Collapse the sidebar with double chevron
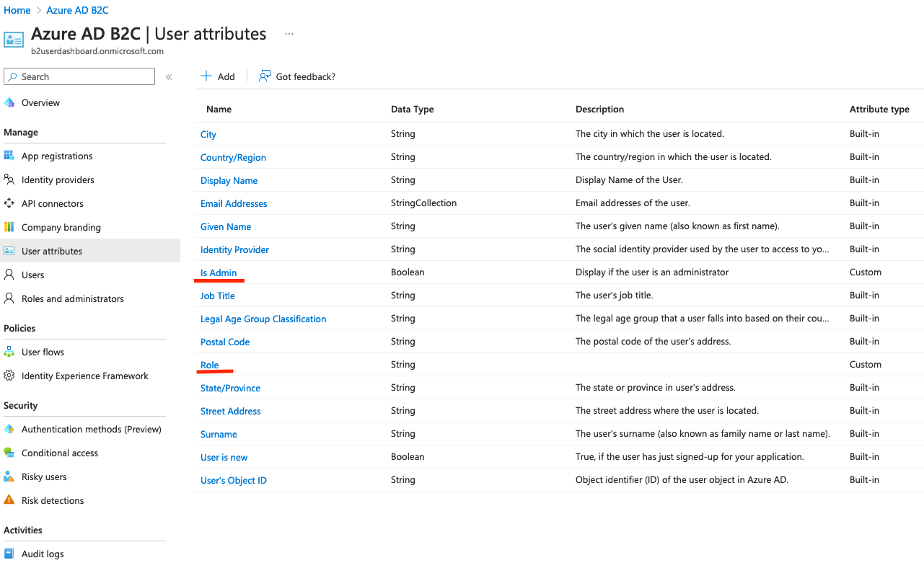 pyautogui.click(x=169, y=77)
